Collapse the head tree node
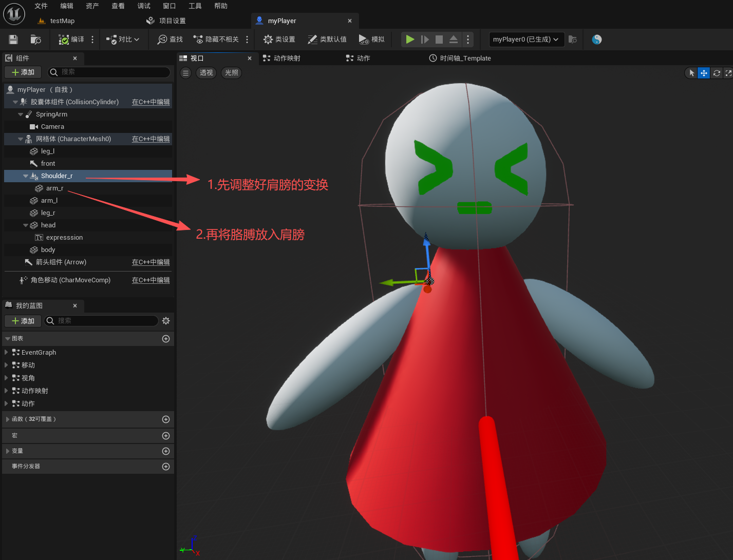 (x=26, y=225)
